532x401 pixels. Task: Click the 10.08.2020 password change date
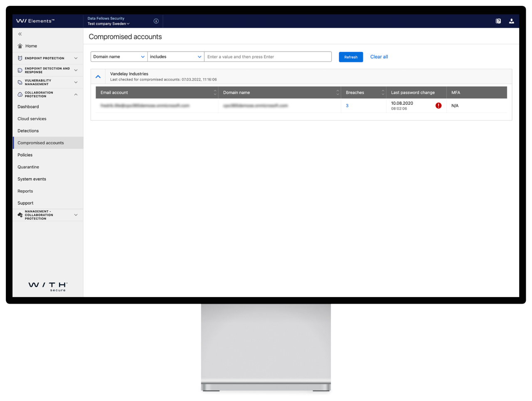pyautogui.click(x=402, y=103)
